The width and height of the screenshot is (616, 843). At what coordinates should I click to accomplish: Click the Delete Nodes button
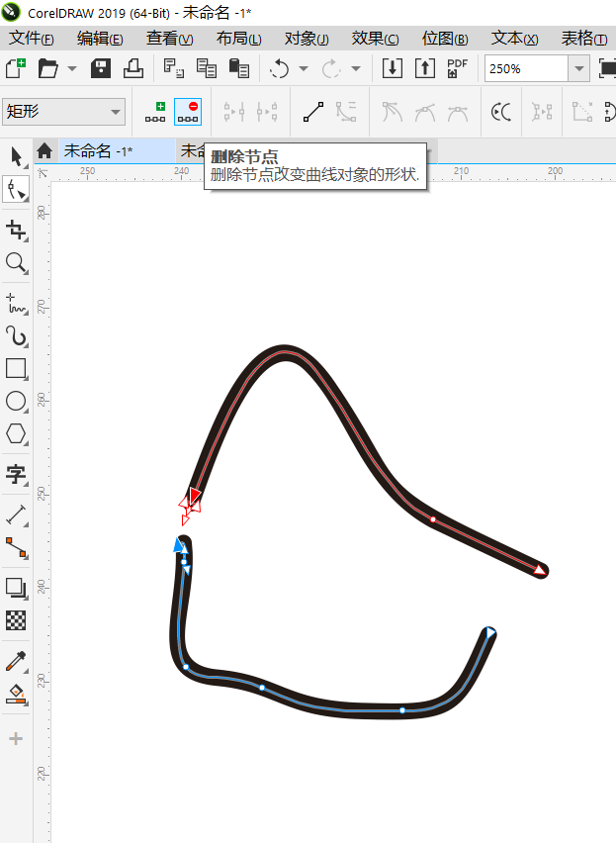(x=187, y=111)
